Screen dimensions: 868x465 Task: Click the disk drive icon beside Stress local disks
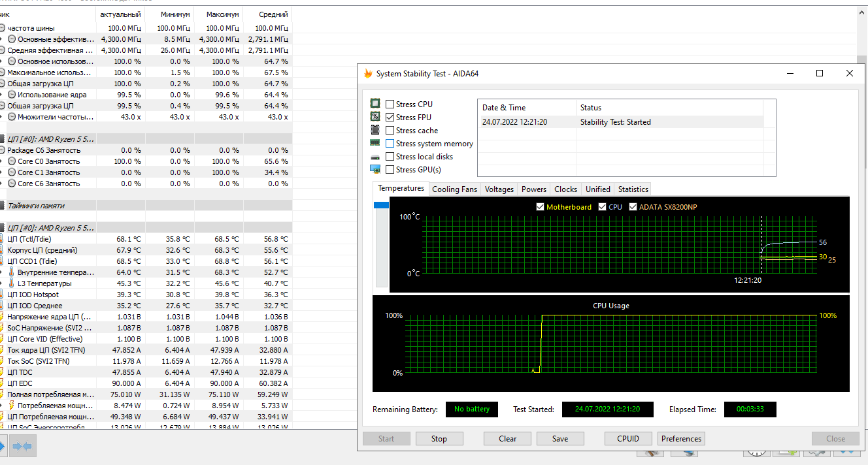pos(375,157)
